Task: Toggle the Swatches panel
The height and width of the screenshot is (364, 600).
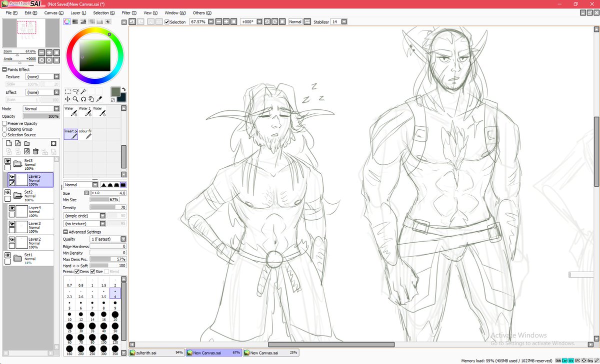Action: 99,22
